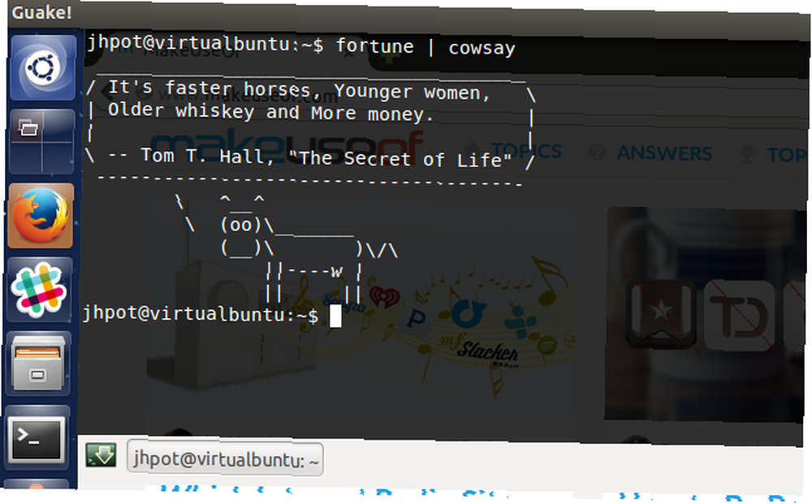Launch the Terminal from the launcher

click(x=37, y=437)
